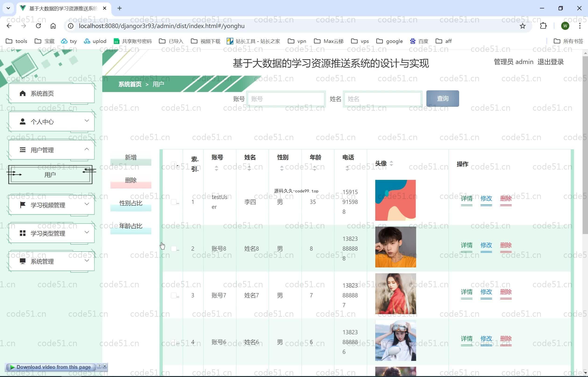Screen dimensions: 588x377
Task: Go to browser home page
Action: (53, 26)
